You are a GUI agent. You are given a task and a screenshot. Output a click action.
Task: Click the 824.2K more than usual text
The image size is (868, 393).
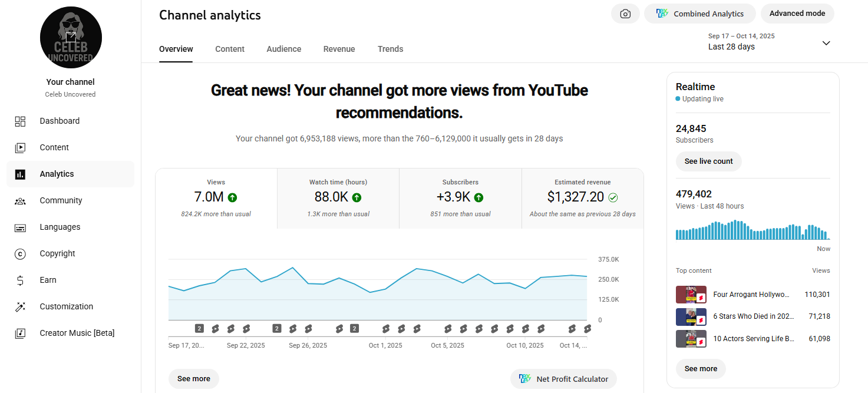pyautogui.click(x=216, y=214)
